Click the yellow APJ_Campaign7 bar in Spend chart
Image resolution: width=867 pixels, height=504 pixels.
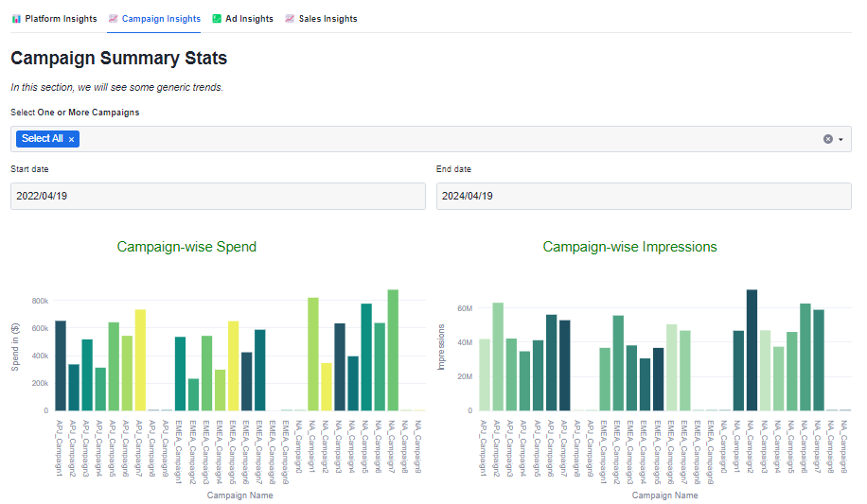140,360
